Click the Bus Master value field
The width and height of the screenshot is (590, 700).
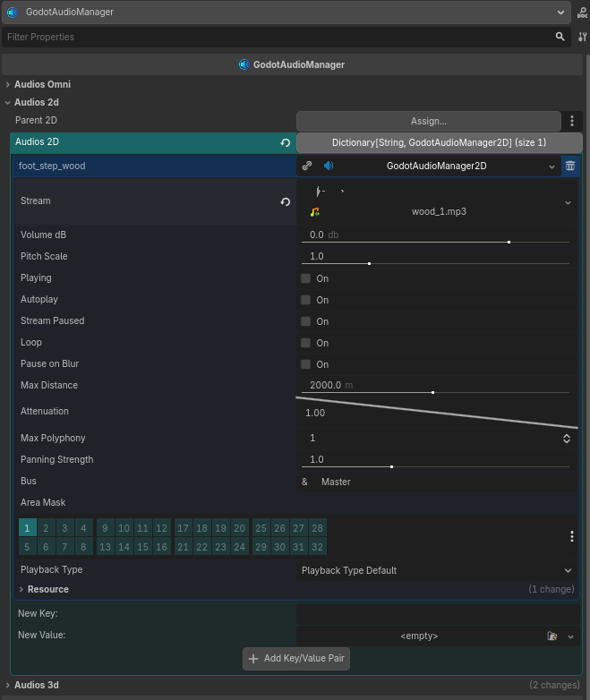coord(436,482)
